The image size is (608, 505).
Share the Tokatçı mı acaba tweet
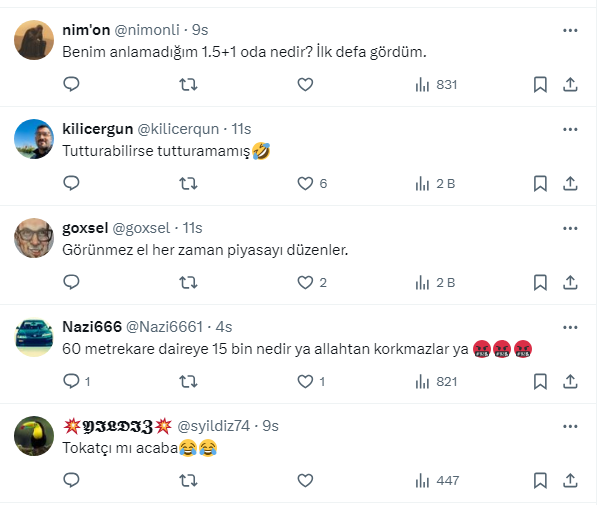tap(570, 481)
